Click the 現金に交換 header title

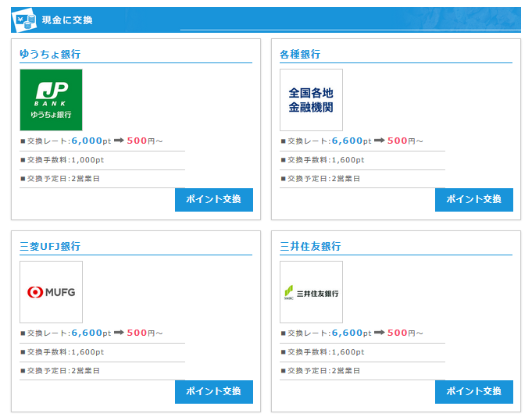point(67,20)
